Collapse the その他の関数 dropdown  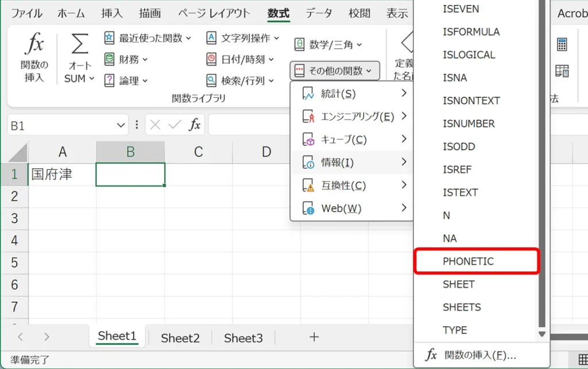point(335,71)
